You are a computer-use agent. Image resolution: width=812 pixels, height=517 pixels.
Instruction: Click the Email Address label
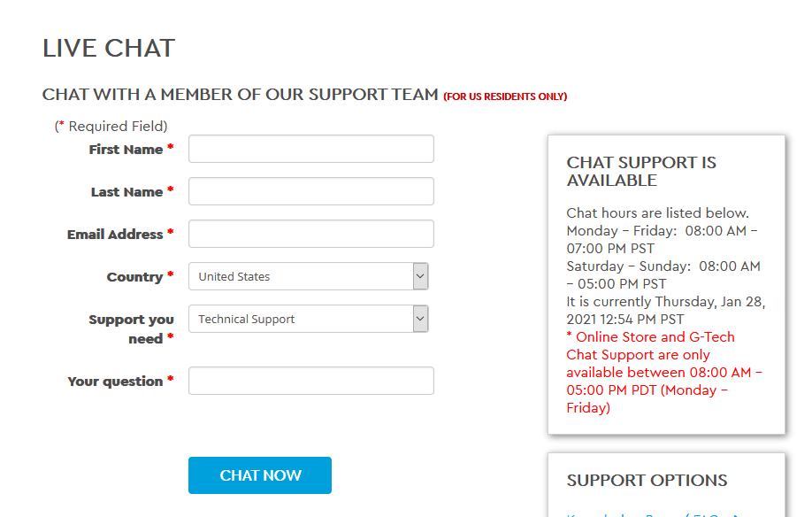(x=115, y=235)
